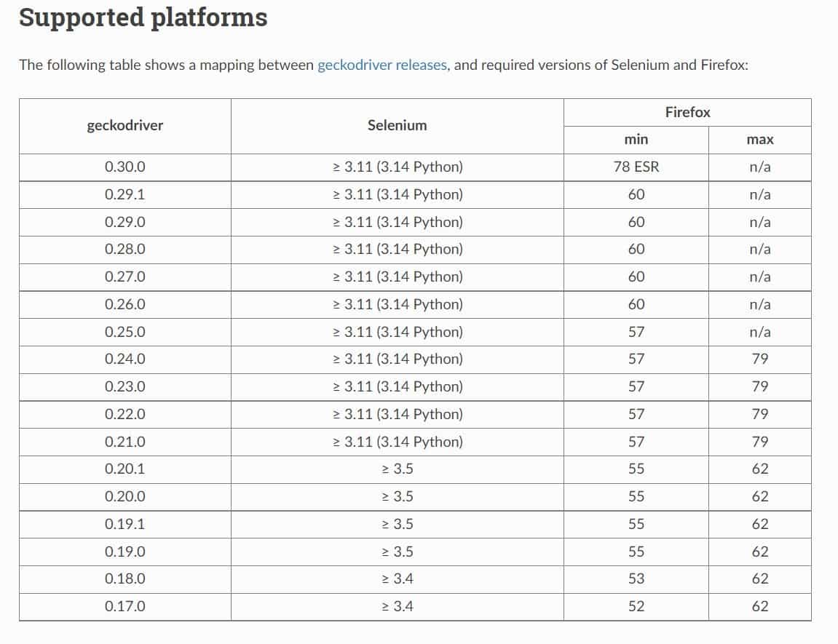This screenshot has height=644, width=838.
Task: Click the 0.20.1 geckodriver version cell
Action: pos(125,469)
